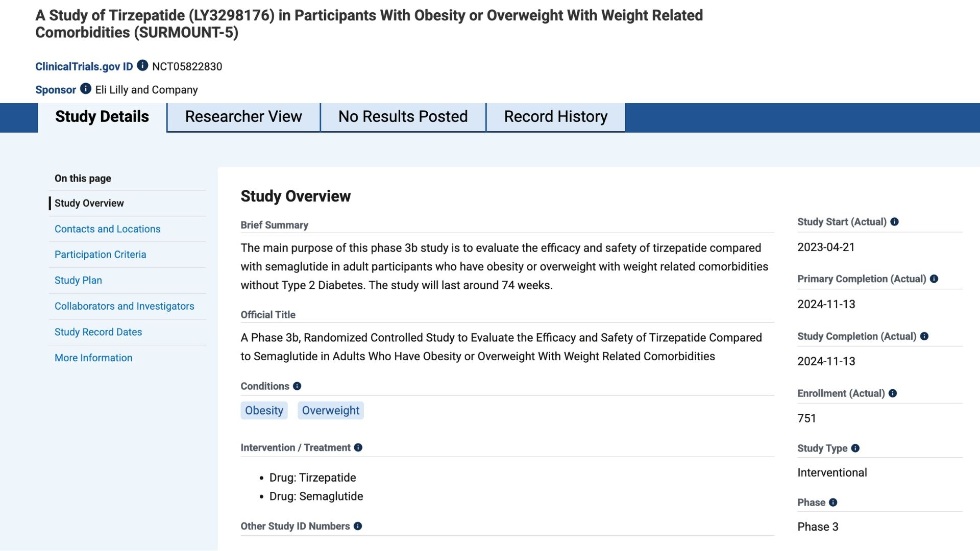980x551 pixels.
Task: Click Other Study ID Numbers info icon
Action: coord(358,526)
